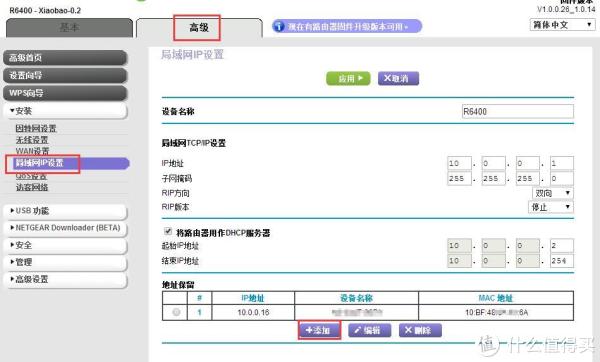The height and width of the screenshot is (362, 600).
Task: Open 无线设置 link
Action: pyautogui.click(x=32, y=140)
